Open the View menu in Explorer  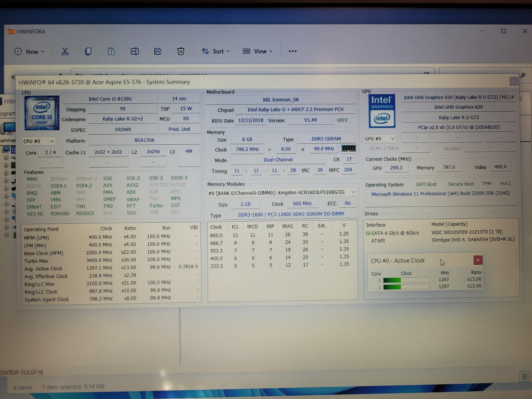(257, 51)
